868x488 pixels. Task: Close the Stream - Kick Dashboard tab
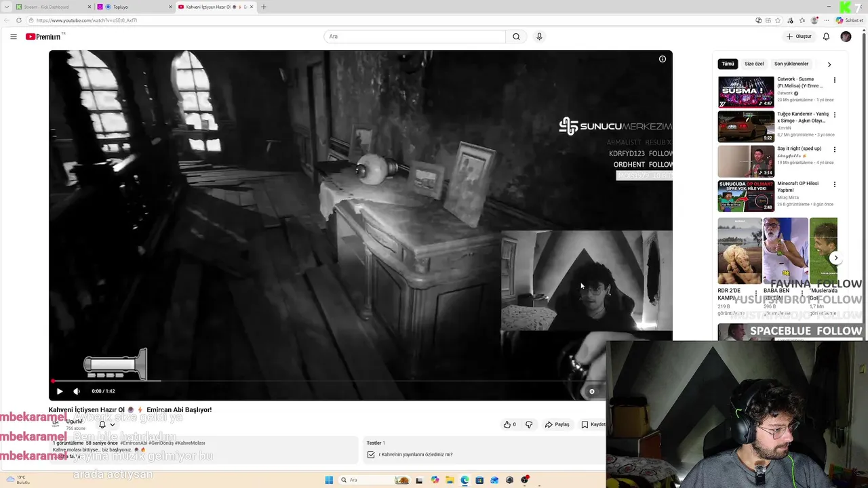[90, 7]
